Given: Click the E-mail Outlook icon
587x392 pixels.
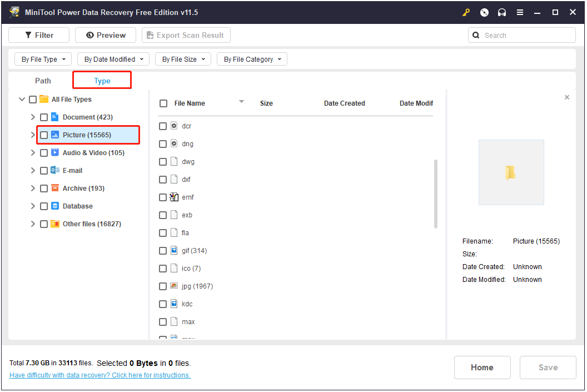Looking at the screenshot, I should pyautogui.click(x=54, y=170).
